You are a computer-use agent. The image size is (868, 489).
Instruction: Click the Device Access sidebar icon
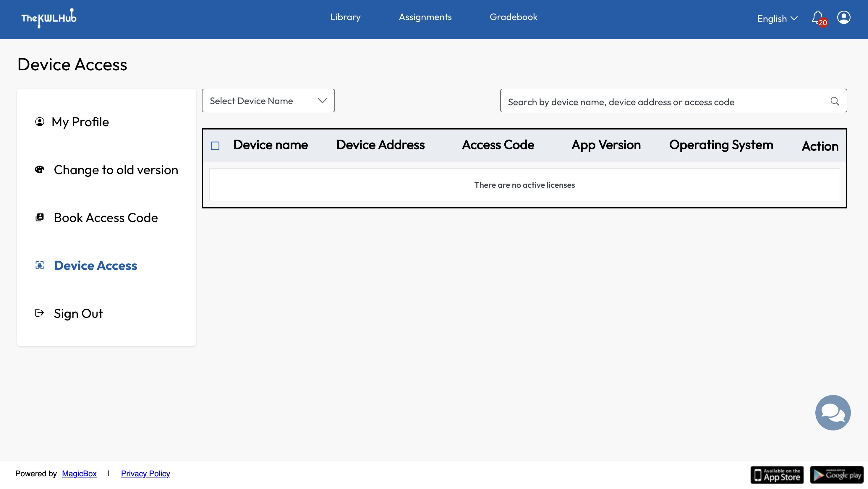point(39,265)
